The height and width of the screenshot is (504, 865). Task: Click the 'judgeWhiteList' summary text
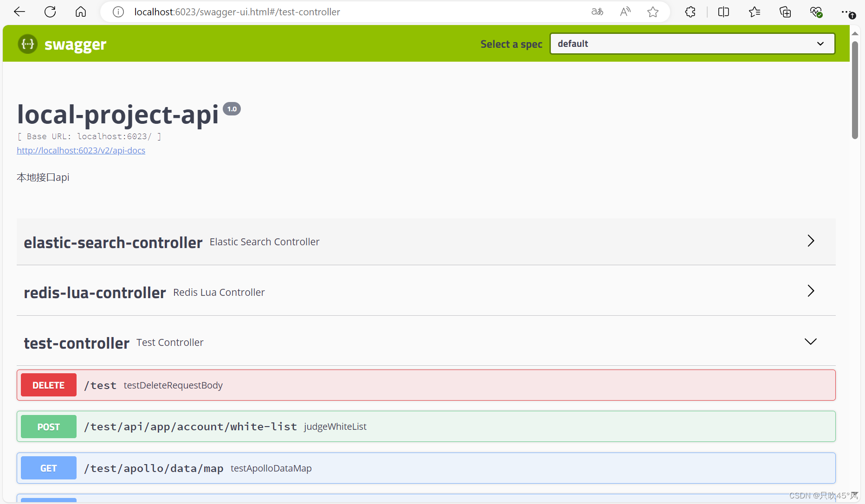[335, 427]
